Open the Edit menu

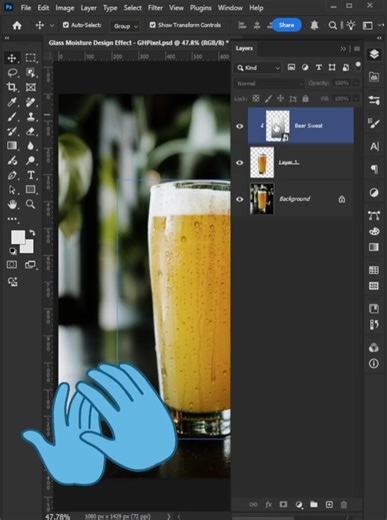click(43, 8)
